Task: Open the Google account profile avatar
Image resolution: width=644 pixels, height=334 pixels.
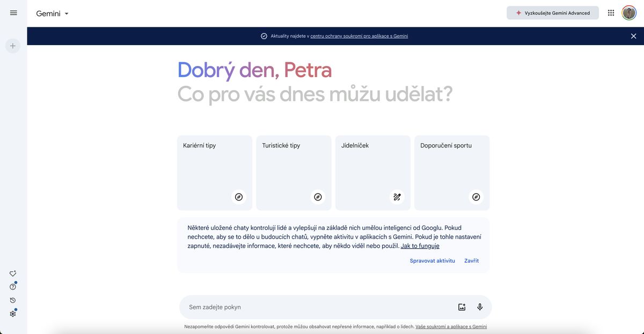Action: tap(629, 13)
